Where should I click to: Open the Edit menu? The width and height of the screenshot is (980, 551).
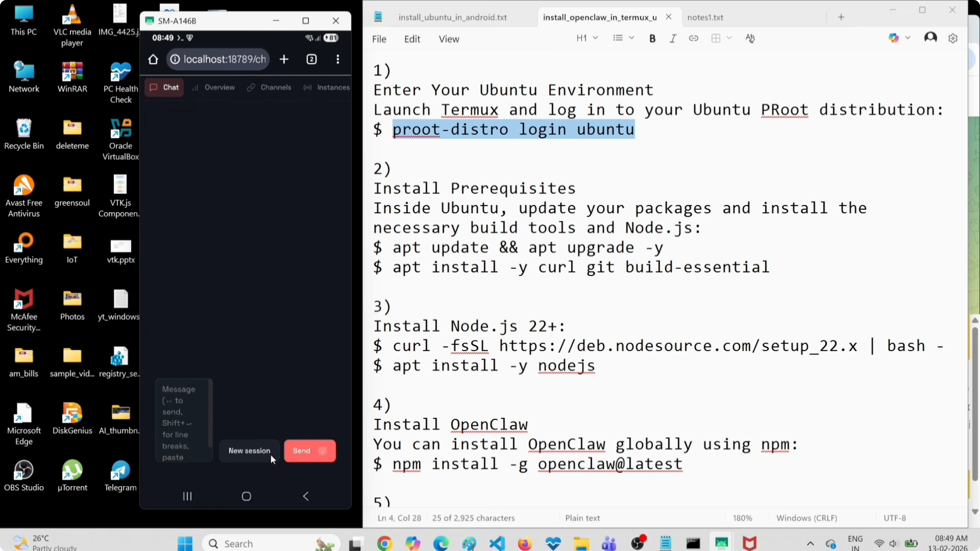click(x=413, y=39)
